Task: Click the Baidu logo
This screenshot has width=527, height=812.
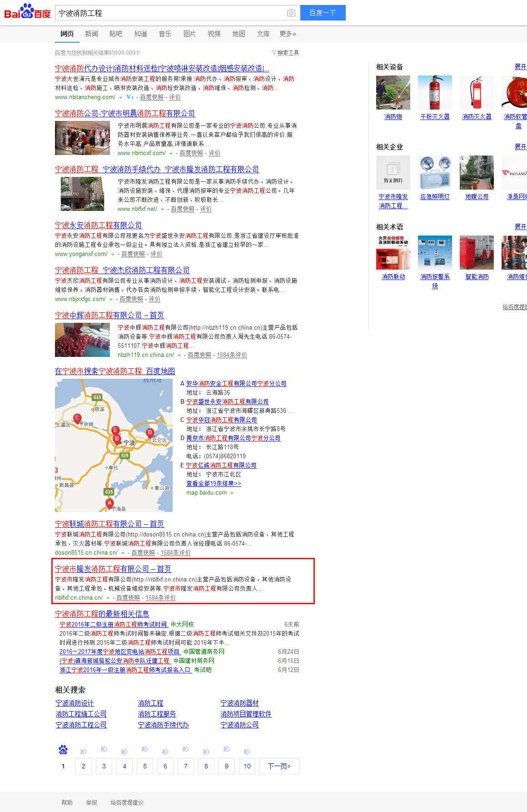Action: (27, 12)
